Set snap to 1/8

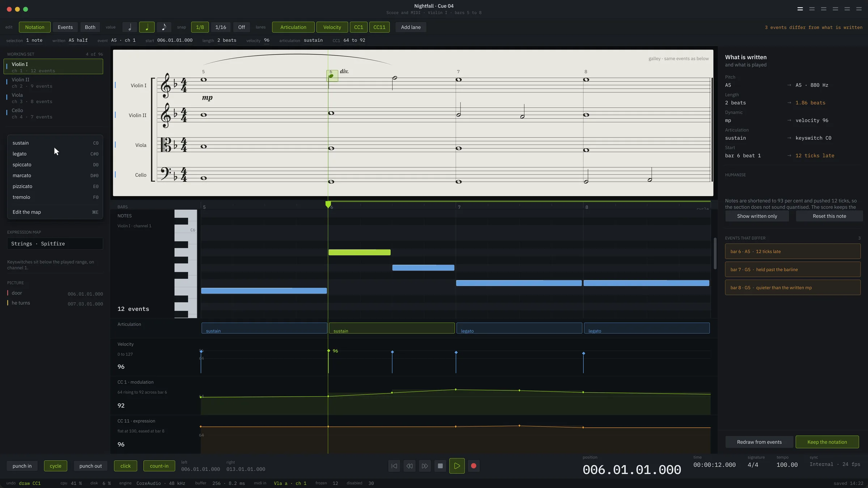click(x=200, y=27)
